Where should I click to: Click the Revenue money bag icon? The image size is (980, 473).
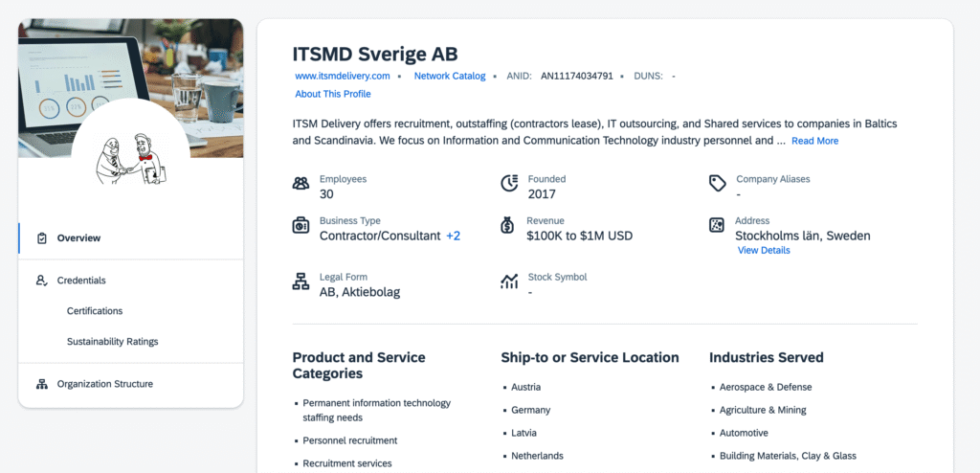[507, 225]
